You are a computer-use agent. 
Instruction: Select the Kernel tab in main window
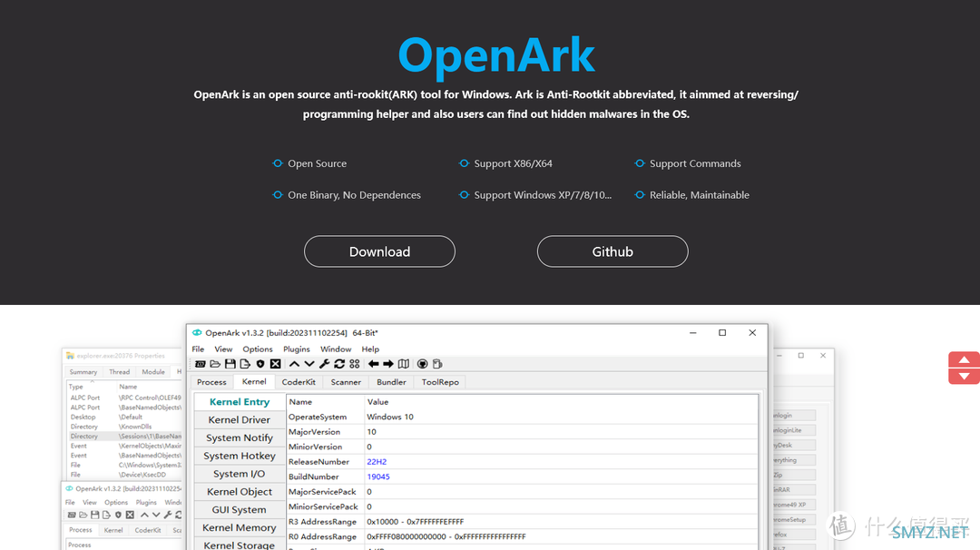click(254, 381)
